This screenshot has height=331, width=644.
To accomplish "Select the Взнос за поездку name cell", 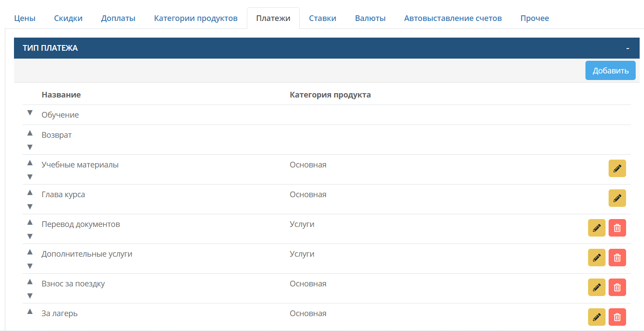I will point(73,284).
